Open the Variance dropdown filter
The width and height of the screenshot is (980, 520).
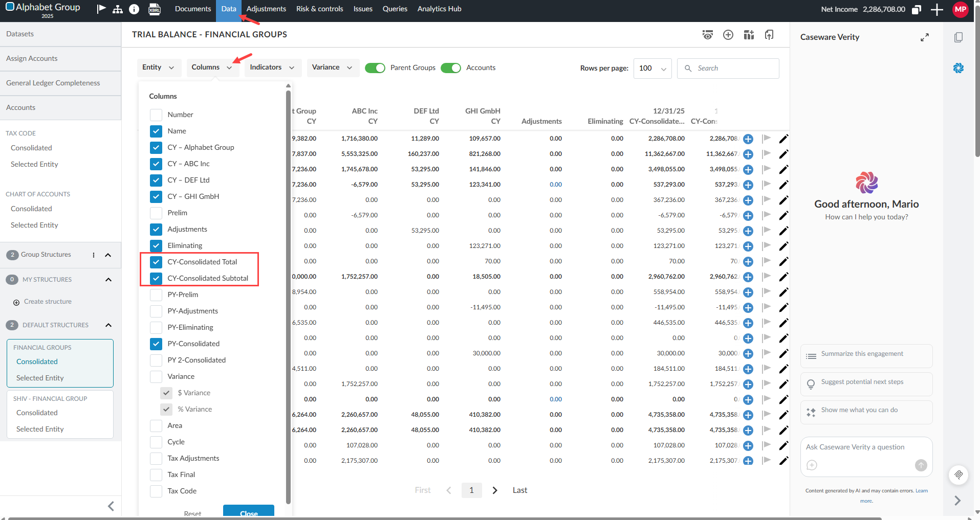[x=333, y=67]
